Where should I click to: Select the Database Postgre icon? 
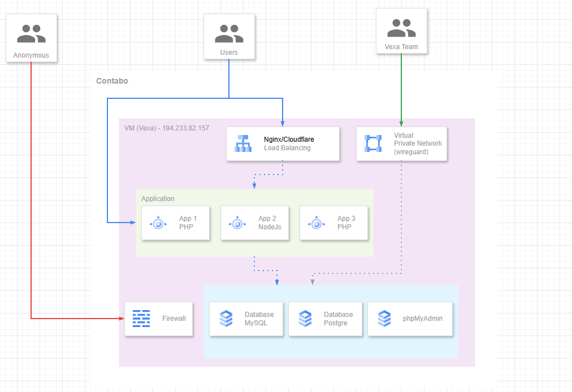tap(305, 319)
